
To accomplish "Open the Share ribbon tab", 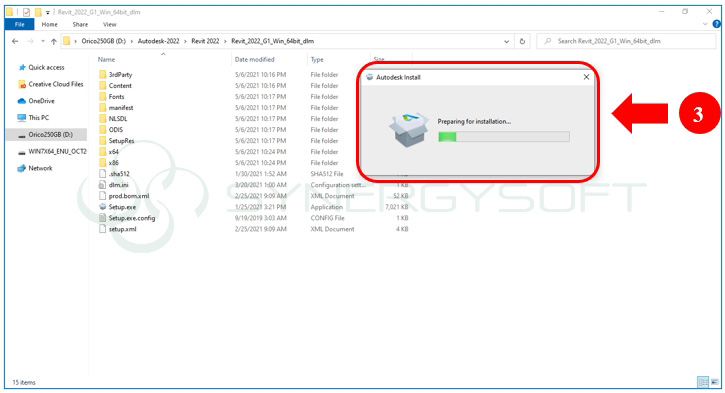I will pyautogui.click(x=80, y=25).
